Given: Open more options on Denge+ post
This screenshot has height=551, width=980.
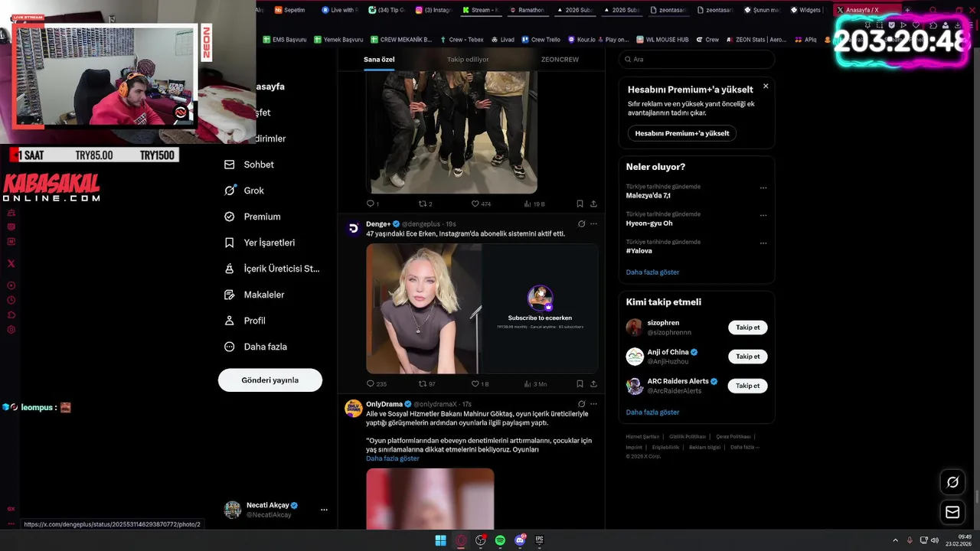Looking at the screenshot, I should (x=593, y=224).
